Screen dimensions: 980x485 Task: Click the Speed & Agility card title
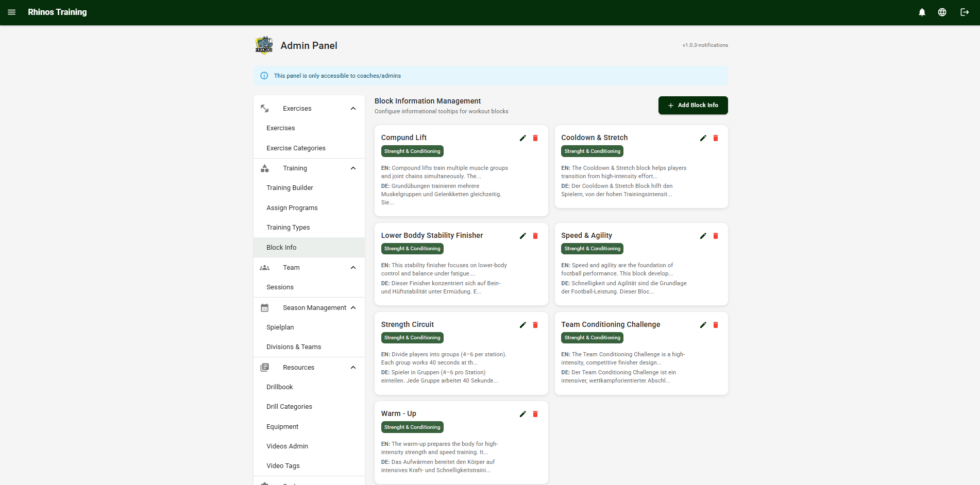[586, 235]
